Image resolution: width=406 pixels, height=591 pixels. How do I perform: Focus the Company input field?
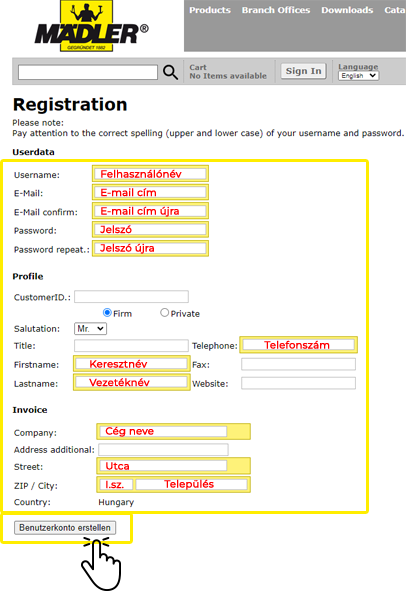pyautogui.click(x=163, y=431)
